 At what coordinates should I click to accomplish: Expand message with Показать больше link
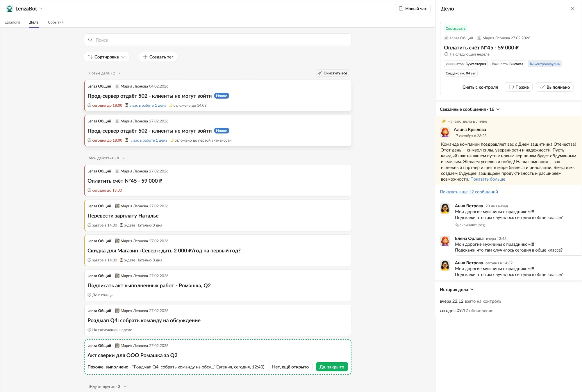488,179
